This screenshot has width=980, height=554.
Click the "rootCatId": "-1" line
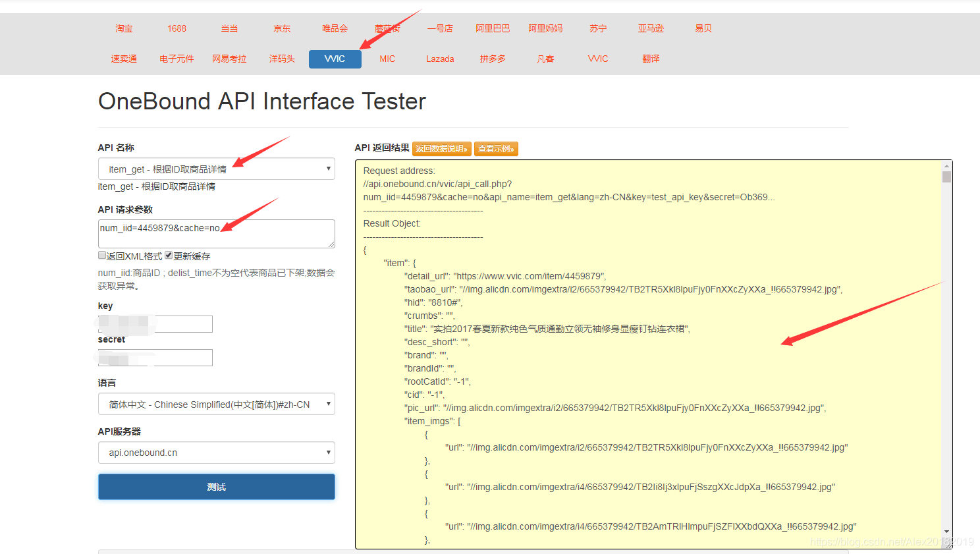point(437,381)
